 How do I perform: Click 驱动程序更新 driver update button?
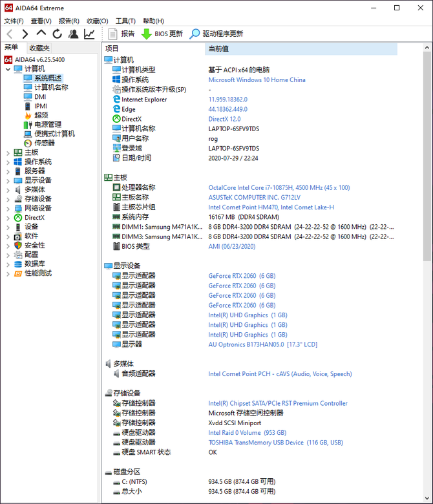click(x=216, y=34)
